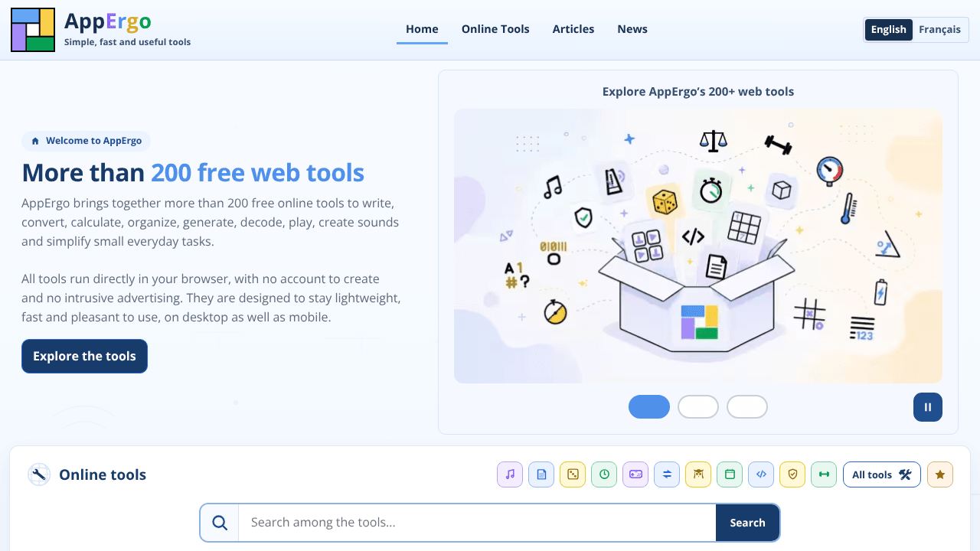Open the clock time tools category icon
Image resolution: width=980 pixels, height=551 pixels.
[x=604, y=474]
